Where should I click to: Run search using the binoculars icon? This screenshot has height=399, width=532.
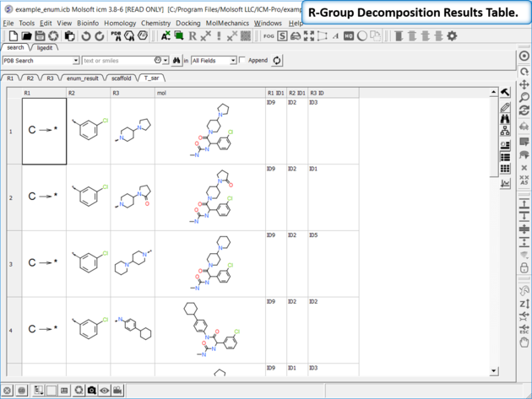[x=176, y=61]
